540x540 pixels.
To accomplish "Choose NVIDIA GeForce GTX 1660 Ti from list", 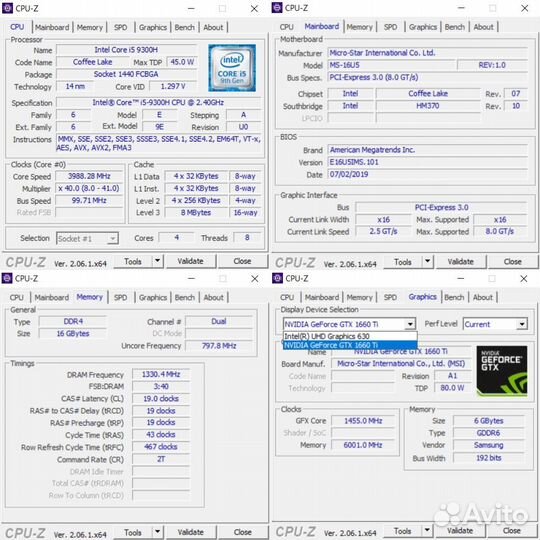I will (350, 345).
